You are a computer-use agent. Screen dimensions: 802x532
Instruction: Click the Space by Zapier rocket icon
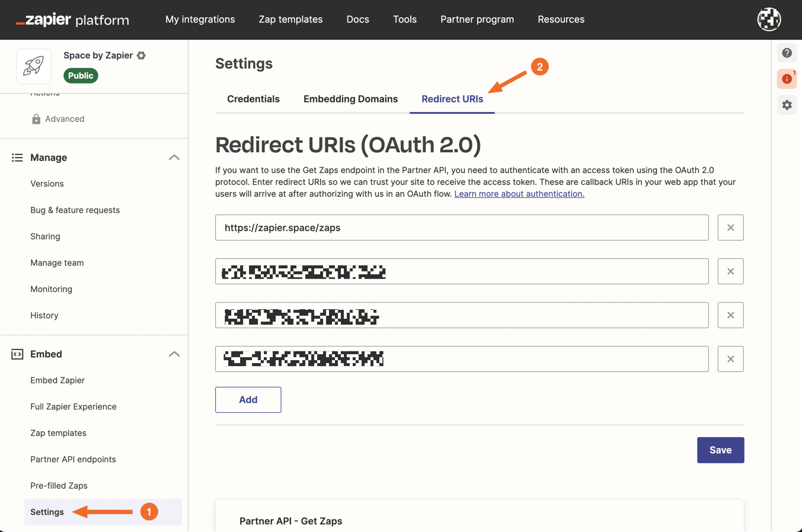coord(34,66)
